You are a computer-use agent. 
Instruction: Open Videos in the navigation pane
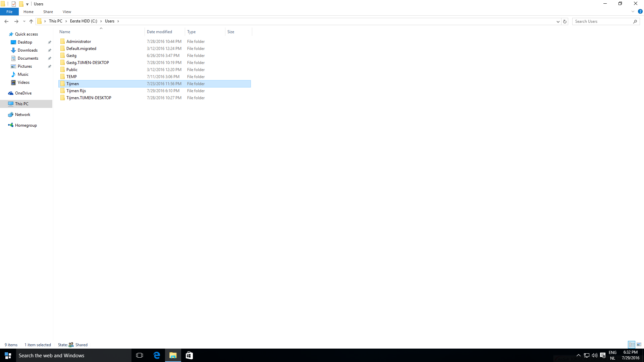(23, 82)
